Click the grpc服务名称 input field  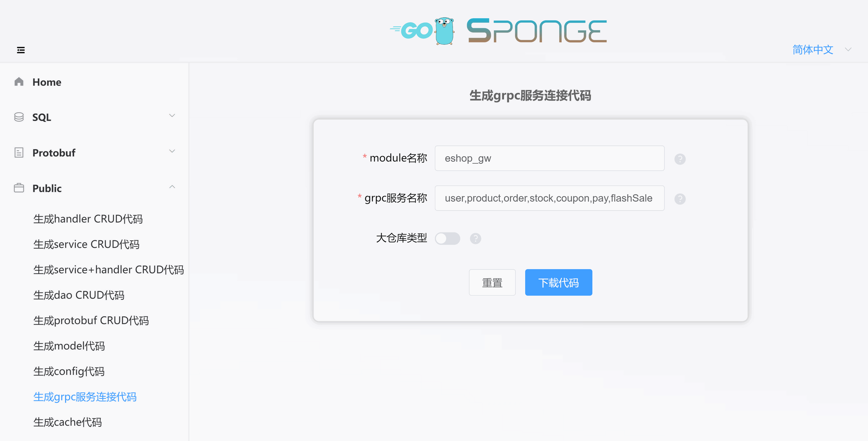coord(550,198)
